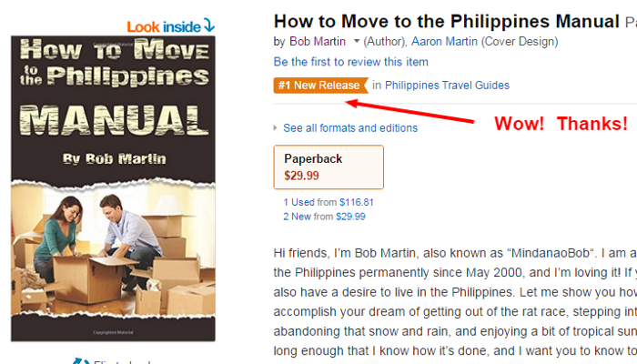The image size is (637, 364).
Task: Open the 1 Used from $116.81 offer
Action: (x=329, y=202)
